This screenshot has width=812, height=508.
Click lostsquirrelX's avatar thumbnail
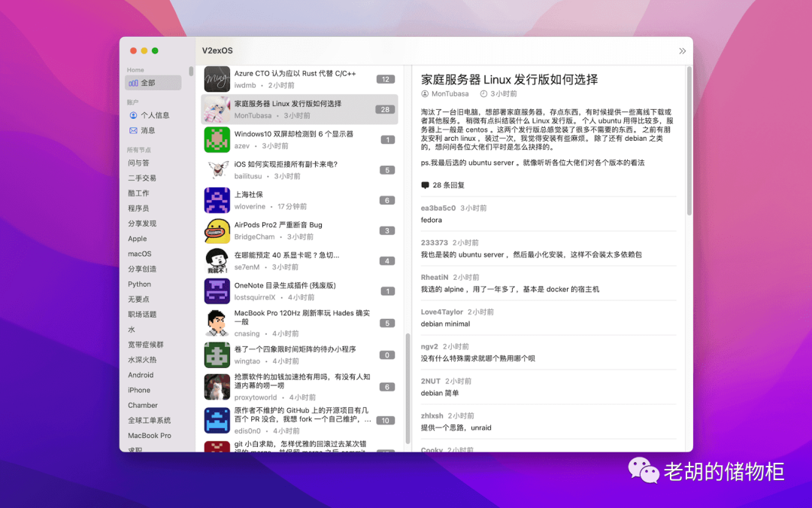[x=217, y=291]
